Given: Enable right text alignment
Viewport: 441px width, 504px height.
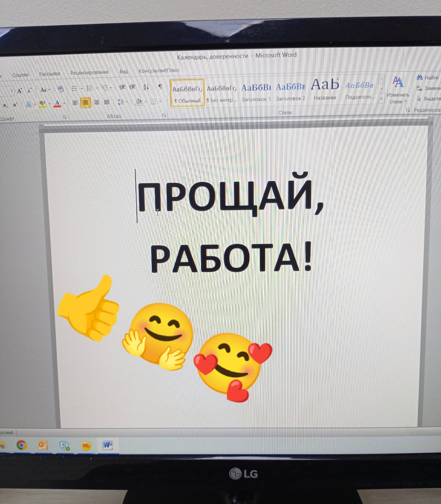Looking at the screenshot, I should pos(96,102).
